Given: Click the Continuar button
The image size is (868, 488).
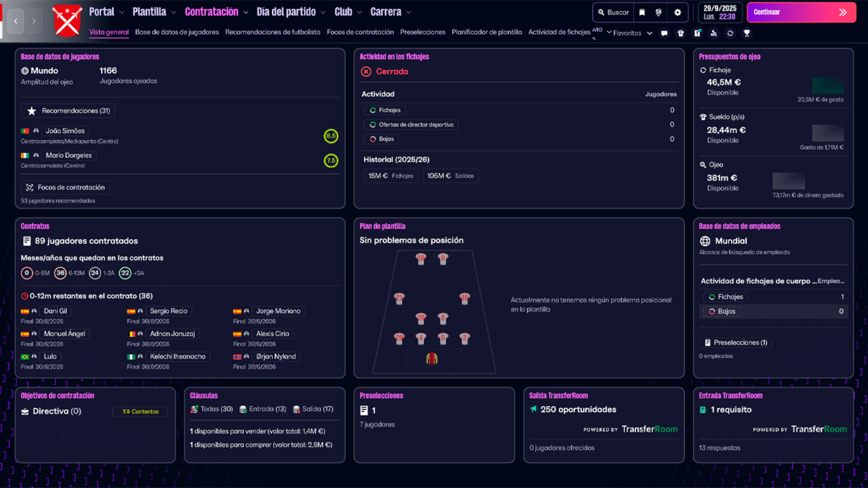Looking at the screenshot, I should (802, 12).
